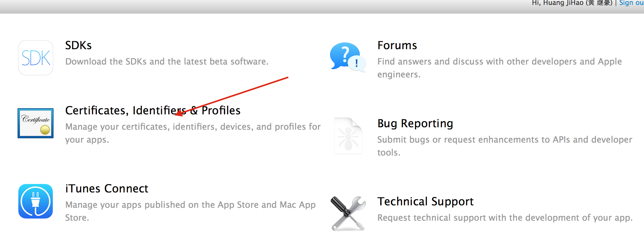Click 'Request technical support with the development' text
Viewport: 644px width, 249px height.
(505, 218)
